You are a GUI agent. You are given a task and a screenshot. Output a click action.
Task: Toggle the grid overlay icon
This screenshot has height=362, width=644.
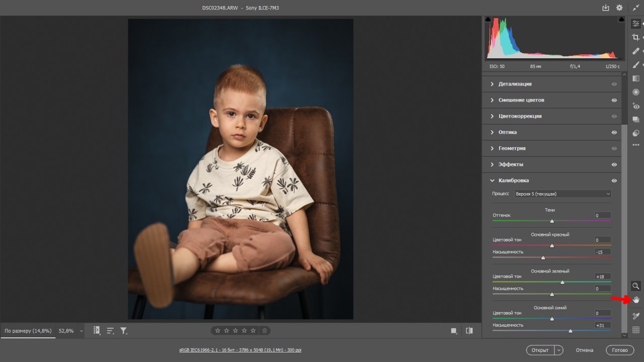[636, 330]
